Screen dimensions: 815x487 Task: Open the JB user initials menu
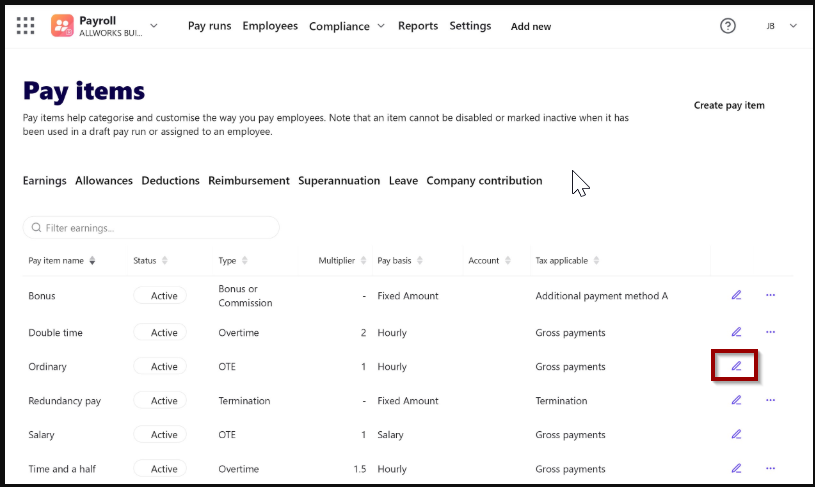click(x=770, y=26)
